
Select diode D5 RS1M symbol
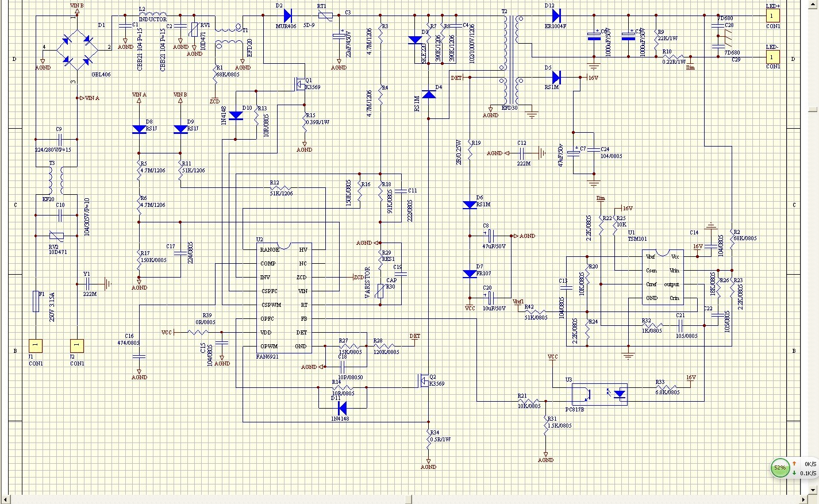pyautogui.click(x=555, y=77)
